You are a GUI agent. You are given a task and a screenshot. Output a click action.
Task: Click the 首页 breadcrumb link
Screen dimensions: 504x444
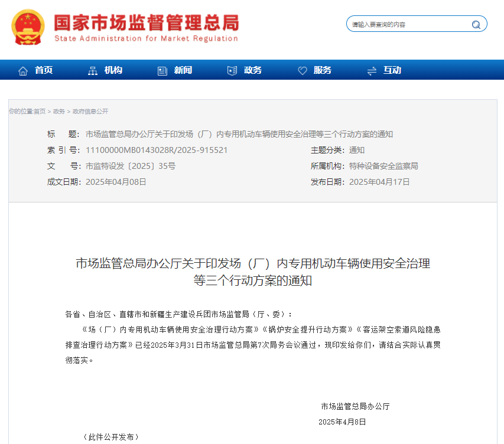40,111
